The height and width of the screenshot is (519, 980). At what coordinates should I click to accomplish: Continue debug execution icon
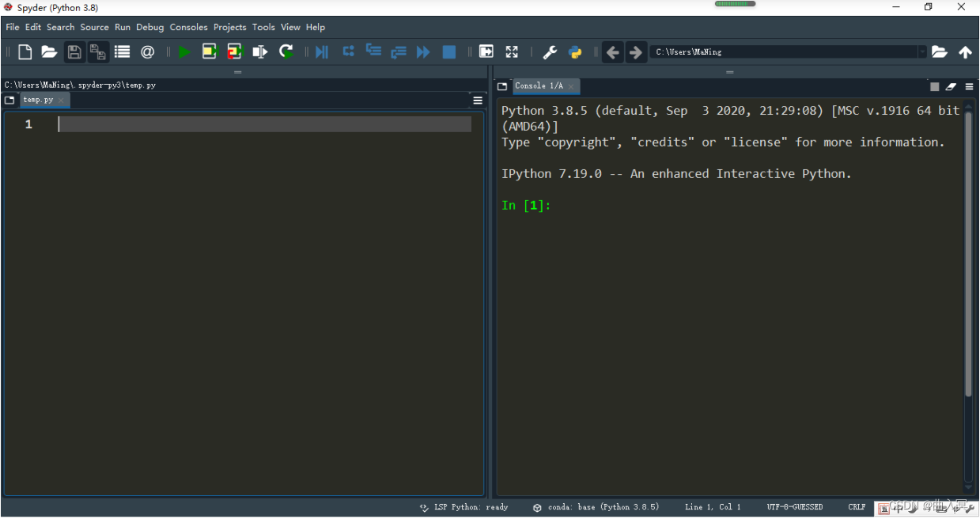[x=423, y=52]
